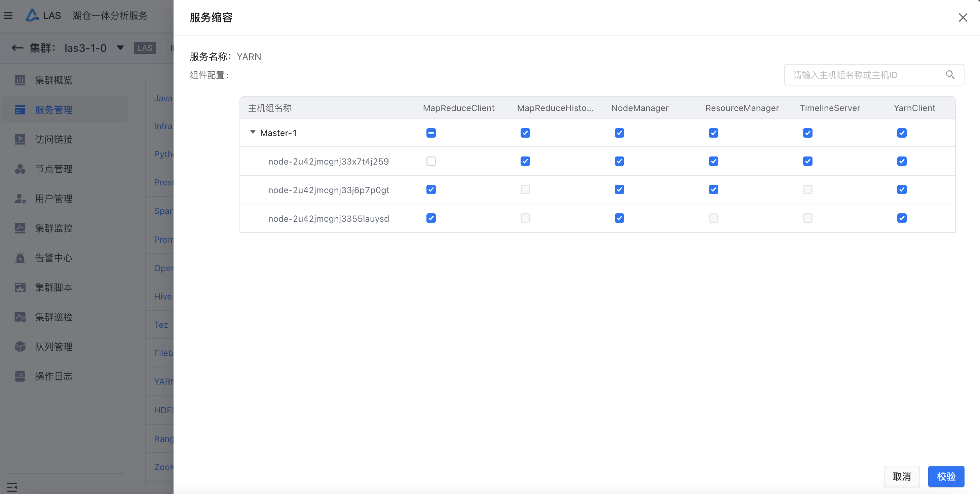Viewport: 980px width, 494px height.
Task: Open the hamburger menu icon
Action: (x=8, y=15)
